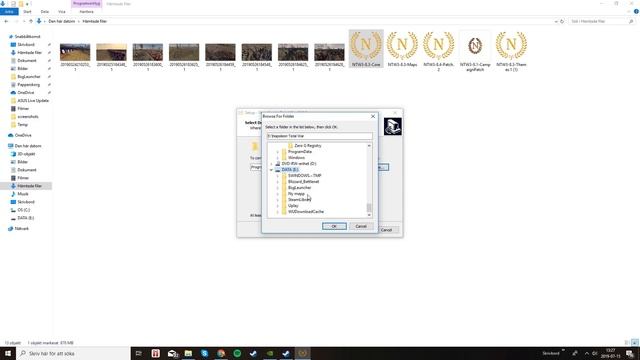Click the Back arrow in Explorer navigation

click(x=6, y=21)
